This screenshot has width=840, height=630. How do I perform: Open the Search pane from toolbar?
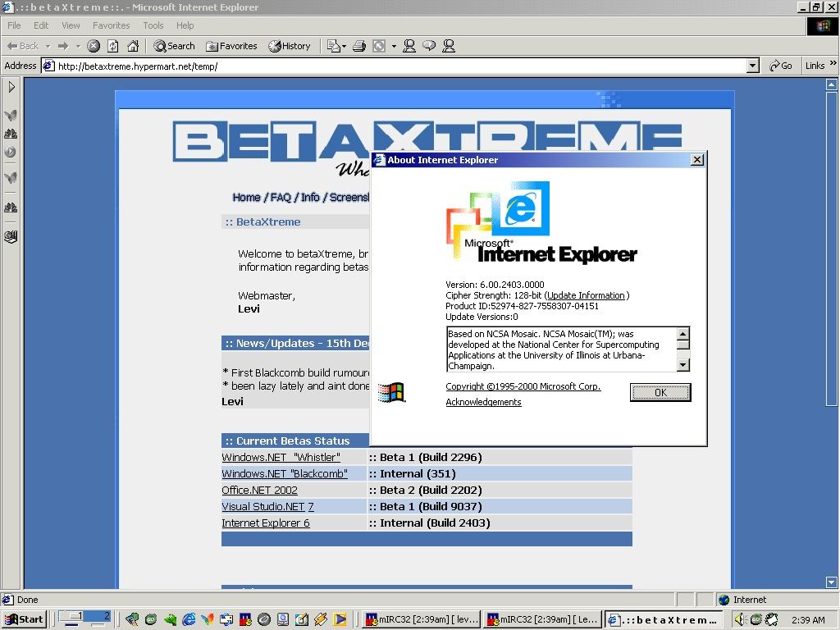coord(174,46)
